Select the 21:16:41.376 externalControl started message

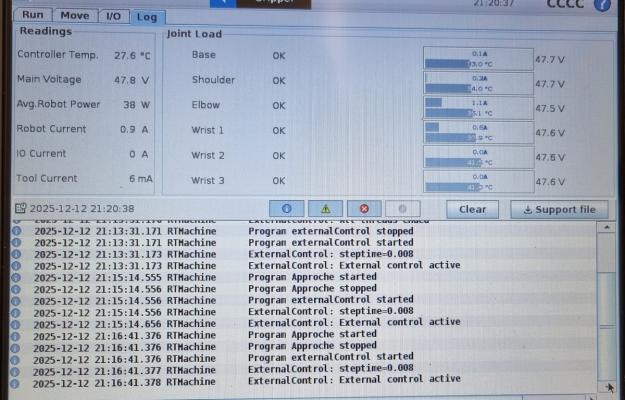pos(331,357)
